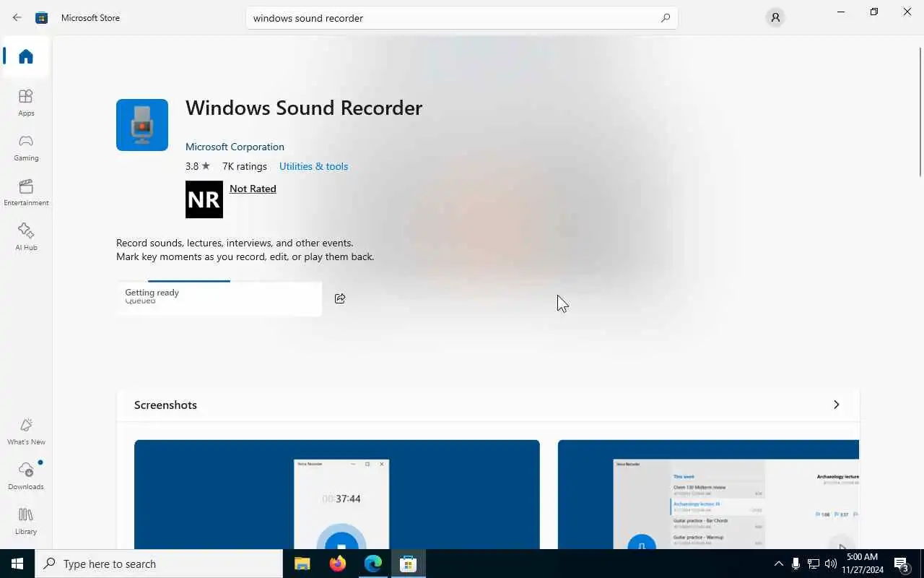Click the app description text
The height and width of the screenshot is (578, 924).
click(x=245, y=250)
